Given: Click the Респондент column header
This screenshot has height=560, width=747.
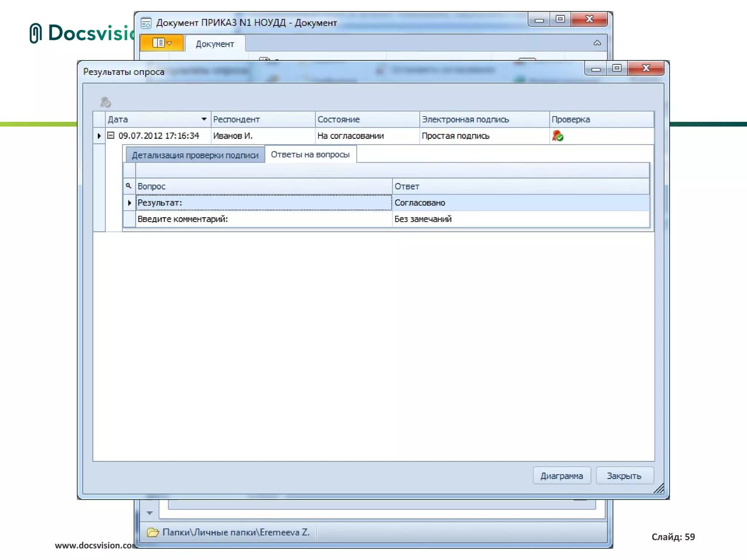Looking at the screenshot, I should [x=263, y=119].
